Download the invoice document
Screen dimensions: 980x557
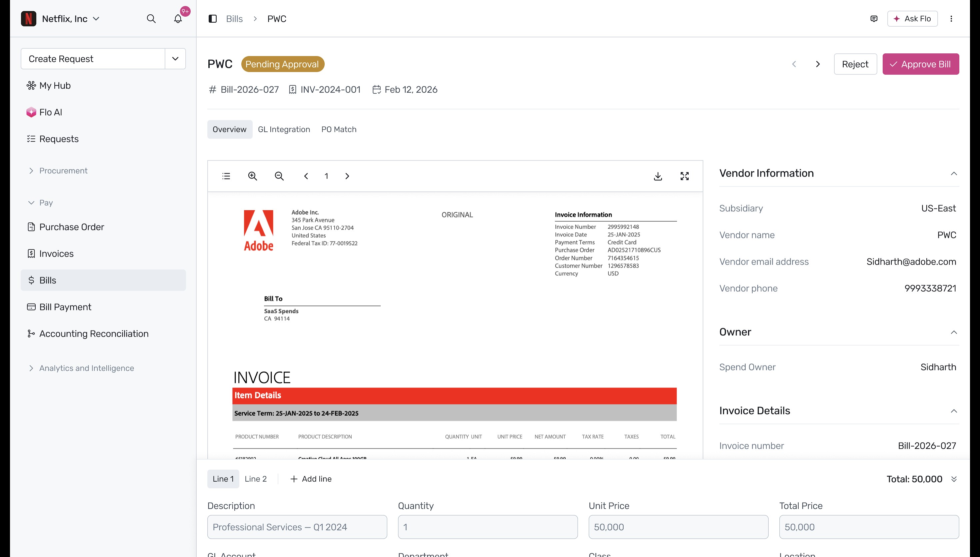[658, 176]
